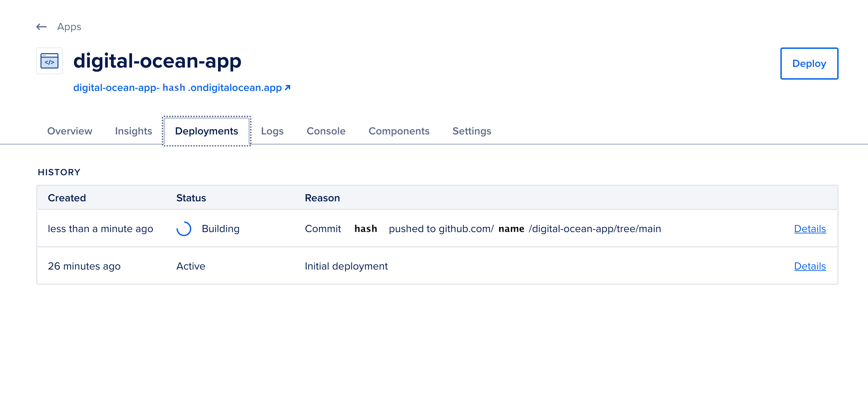
Task: Click the back arrow next to Apps
Action: pos(41,27)
